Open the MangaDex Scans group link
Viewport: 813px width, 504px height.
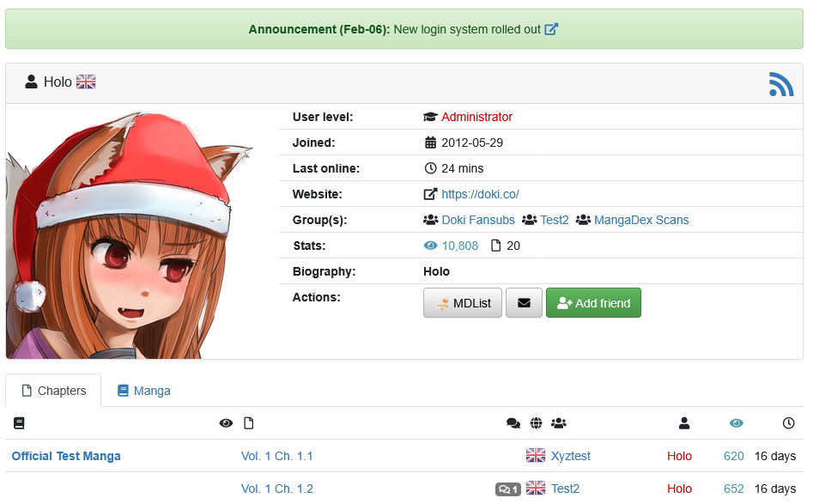tap(641, 220)
